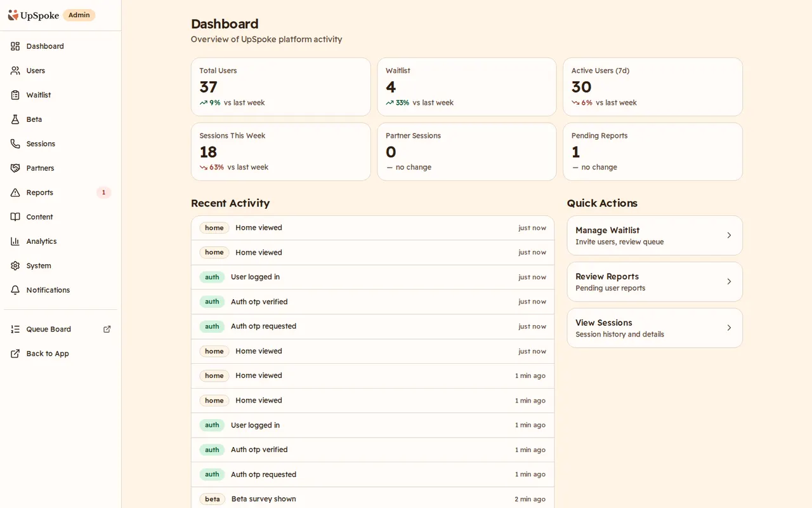Click the Waitlist stat card showing 4
Image resolution: width=812 pixels, height=508 pixels.
coord(467,87)
